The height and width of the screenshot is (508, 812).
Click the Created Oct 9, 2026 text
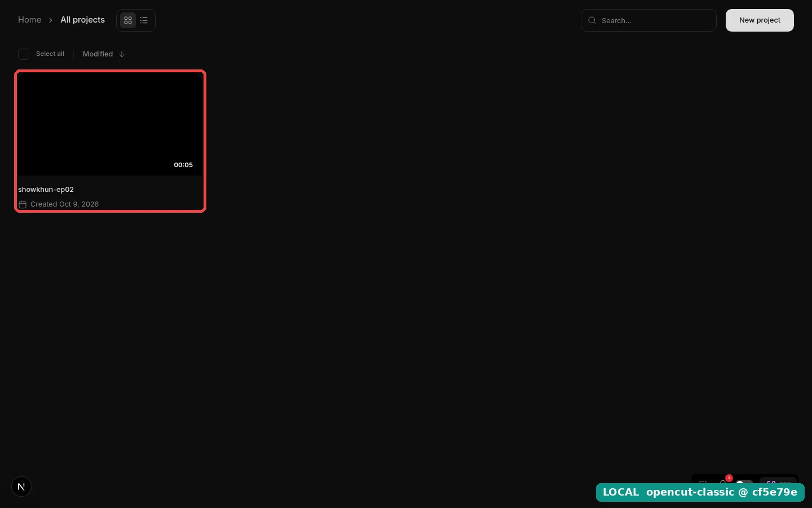click(64, 204)
